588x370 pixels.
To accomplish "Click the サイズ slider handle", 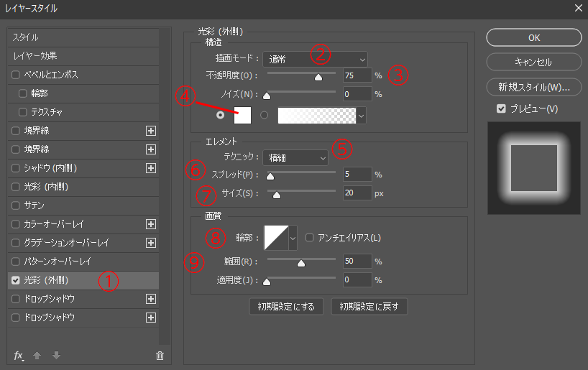I will click(x=276, y=195).
